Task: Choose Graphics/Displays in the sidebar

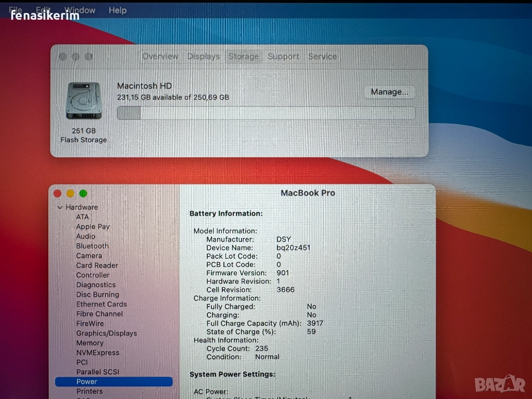Action: (107, 334)
